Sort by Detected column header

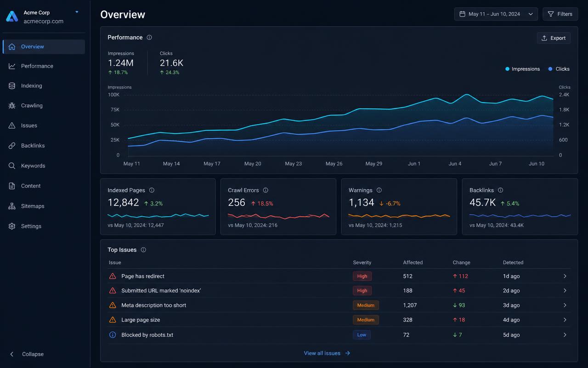tap(513, 263)
